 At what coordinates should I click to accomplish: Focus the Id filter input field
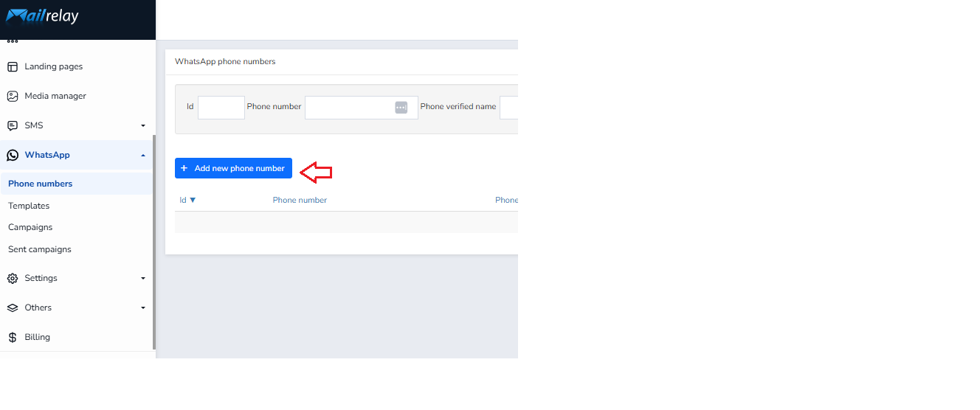[221, 108]
